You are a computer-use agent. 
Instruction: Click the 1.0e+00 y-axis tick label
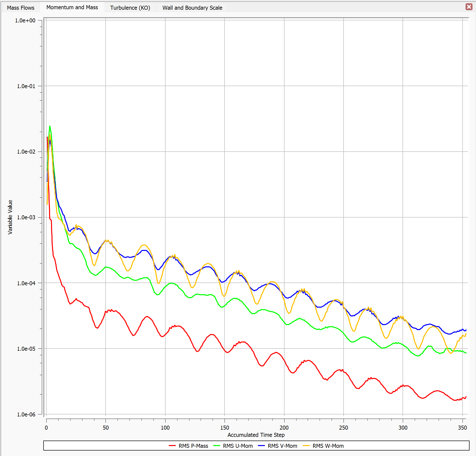click(x=25, y=20)
